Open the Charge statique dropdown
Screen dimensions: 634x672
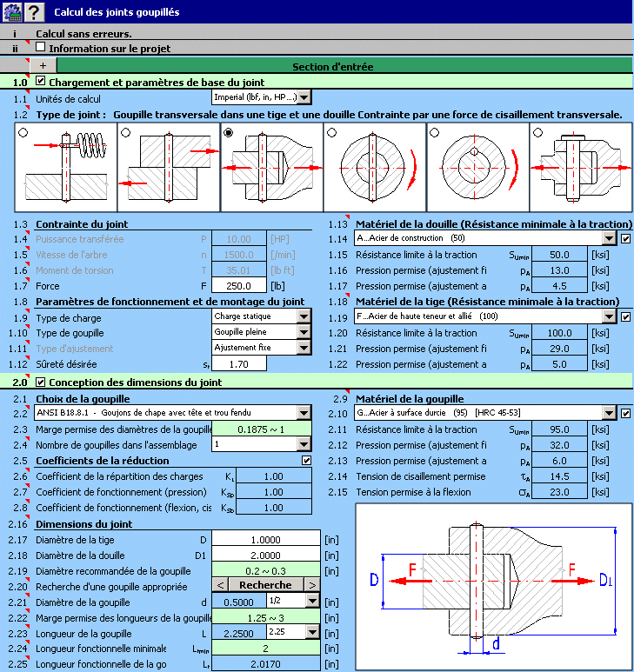pos(304,316)
